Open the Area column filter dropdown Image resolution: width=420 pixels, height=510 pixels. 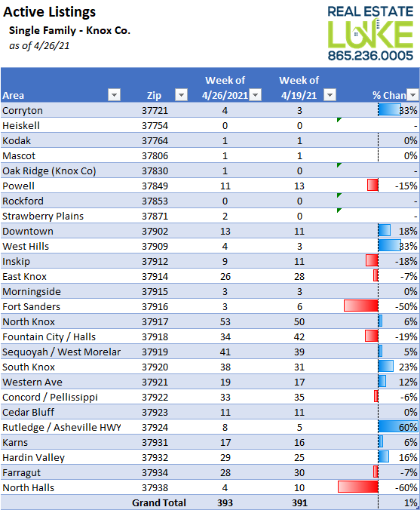coord(114,95)
